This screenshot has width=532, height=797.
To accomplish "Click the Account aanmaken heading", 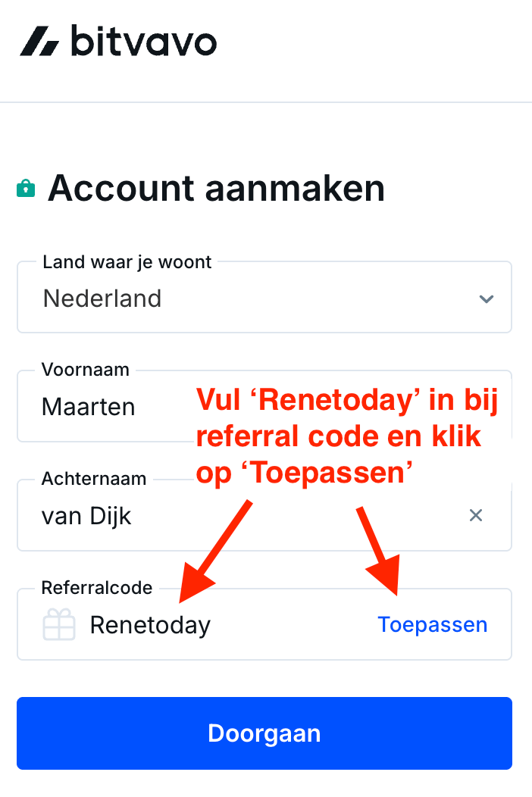I will click(x=216, y=188).
